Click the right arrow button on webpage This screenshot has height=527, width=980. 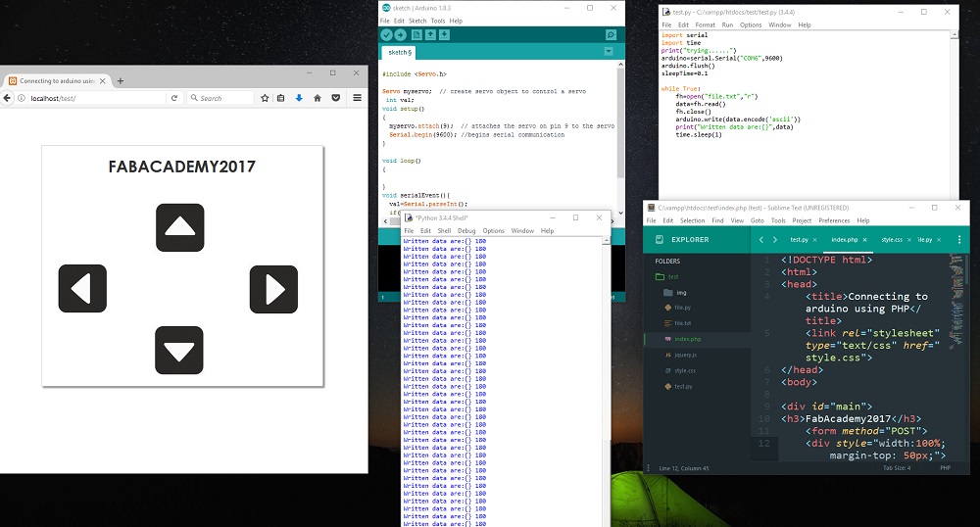click(273, 289)
